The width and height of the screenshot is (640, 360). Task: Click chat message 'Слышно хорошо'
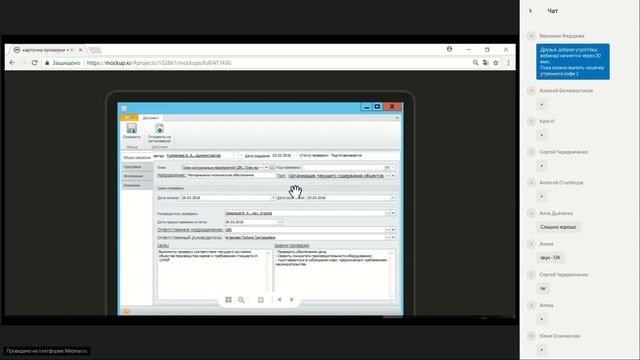point(558,227)
